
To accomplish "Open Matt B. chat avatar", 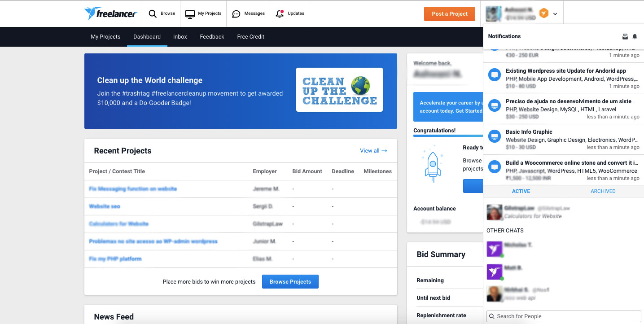I will pos(494,272).
